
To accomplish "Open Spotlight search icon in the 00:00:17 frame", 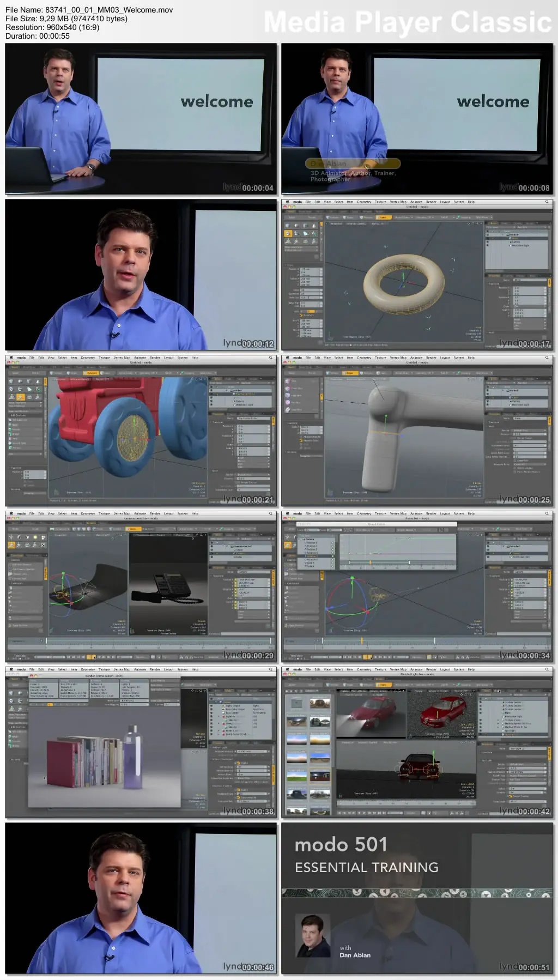I will (x=547, y=202).
